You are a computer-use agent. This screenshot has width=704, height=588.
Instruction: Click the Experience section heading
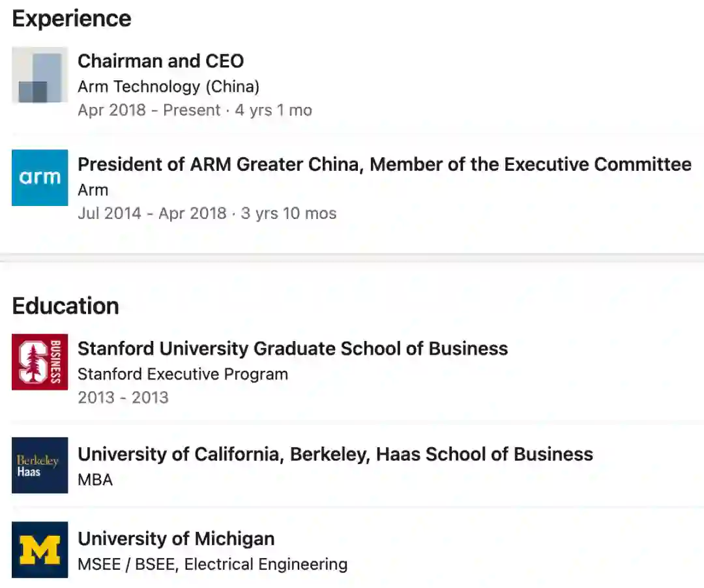coord(72,19)
